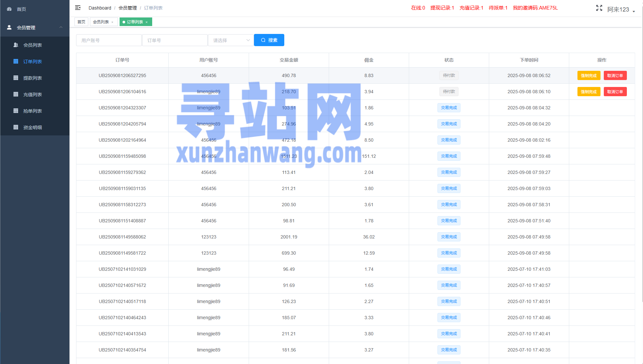Toggle the sidebar collapse hamburger icon

(x=78, y=8)
